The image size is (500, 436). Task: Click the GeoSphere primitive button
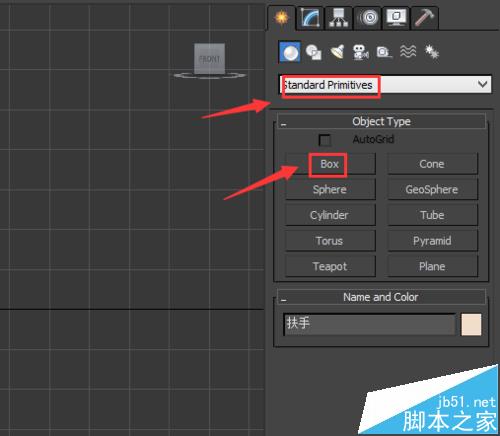click(x=433, y=190)
